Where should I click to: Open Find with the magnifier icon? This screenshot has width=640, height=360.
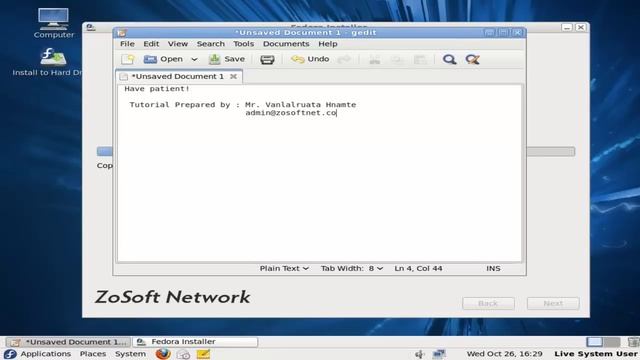click(449, 60)
